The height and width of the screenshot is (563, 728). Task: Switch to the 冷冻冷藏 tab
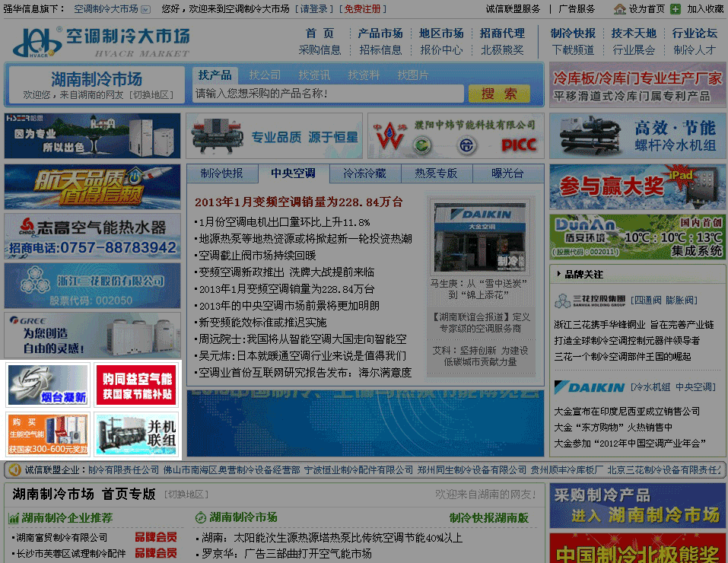pos(364,173)
